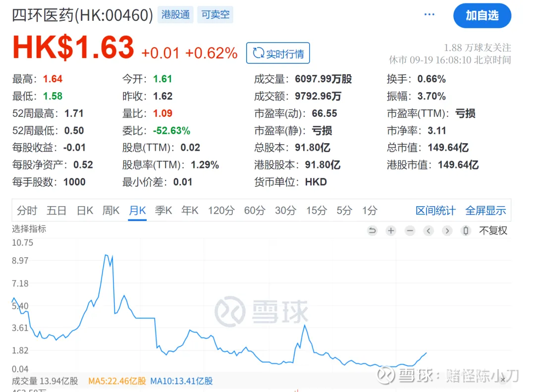This screenshot has height=392, width=535.
Task: Click the MA10:13.41亿股 indicator label
Action: [x=181, y=381]
